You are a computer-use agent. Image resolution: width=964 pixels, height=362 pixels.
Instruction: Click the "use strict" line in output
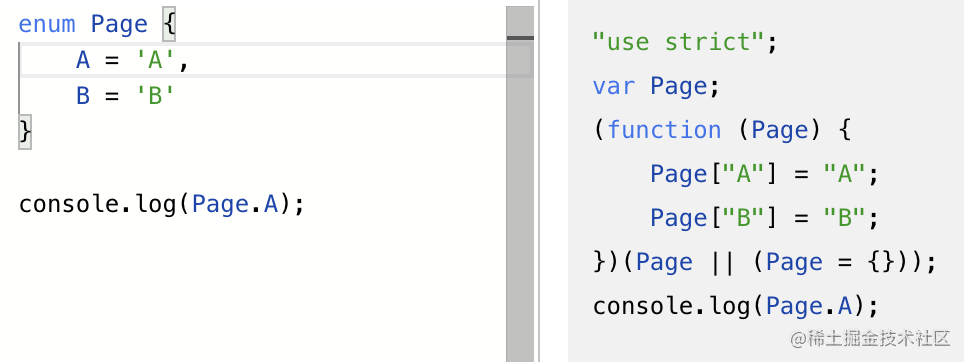click(x=685, y=42)
